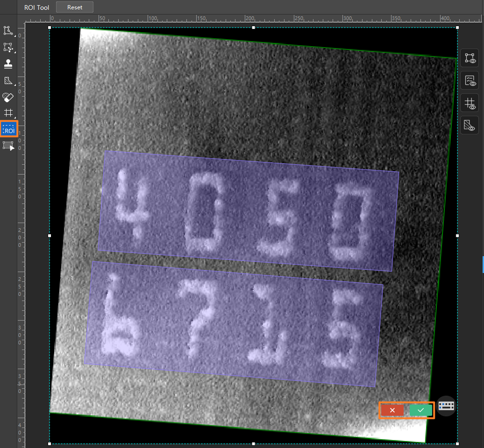Click the lower purple ROI region
The image size is (484, 448).
coord(234,324)
